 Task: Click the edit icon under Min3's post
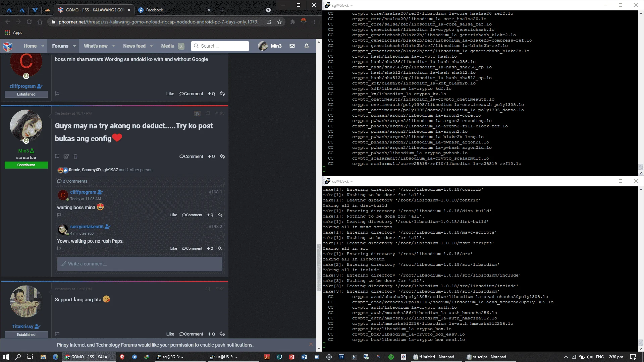point(66,156)
